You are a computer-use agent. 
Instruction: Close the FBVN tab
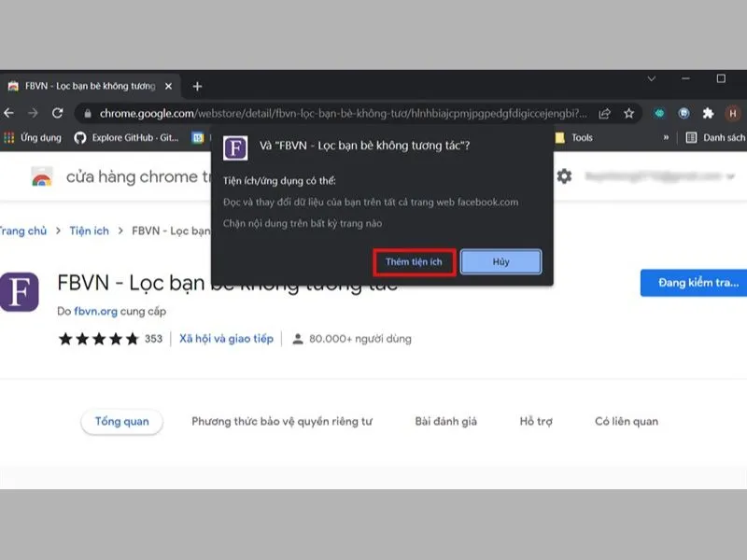click(x=168, y=86)
